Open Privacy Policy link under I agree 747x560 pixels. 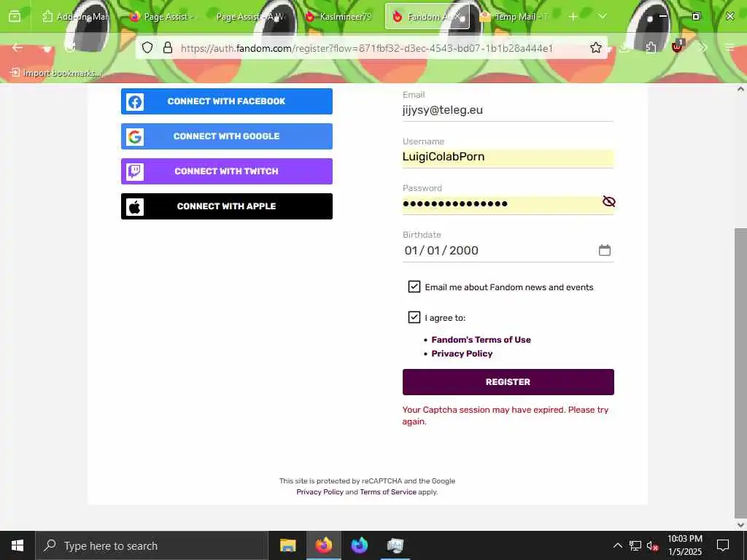point(462,354)
